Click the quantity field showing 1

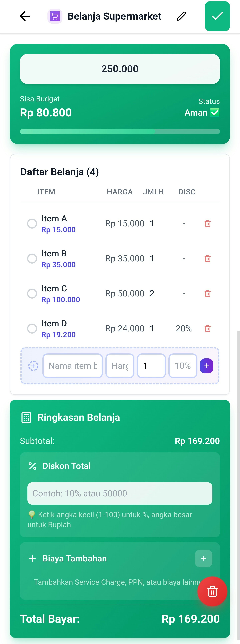coord(151,366)
